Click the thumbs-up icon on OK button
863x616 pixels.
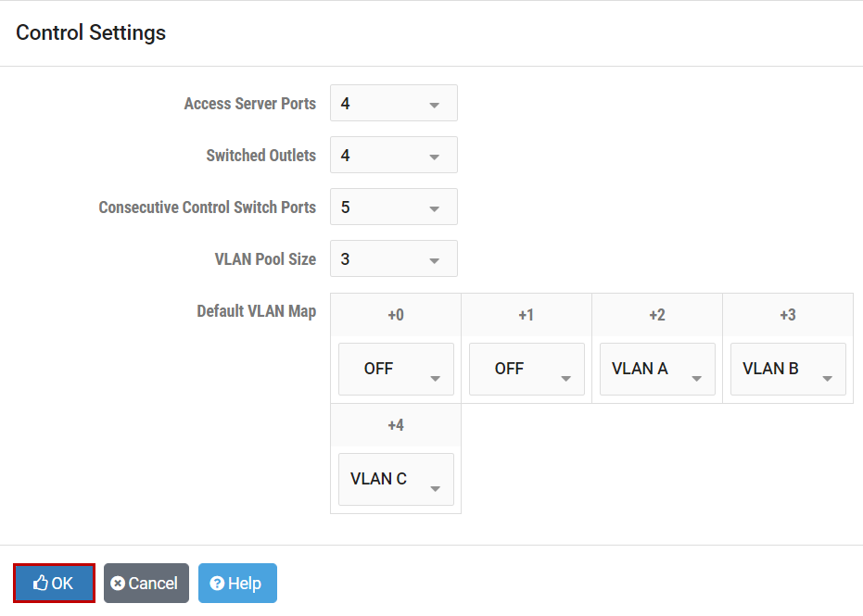click(x=40, y=583)
